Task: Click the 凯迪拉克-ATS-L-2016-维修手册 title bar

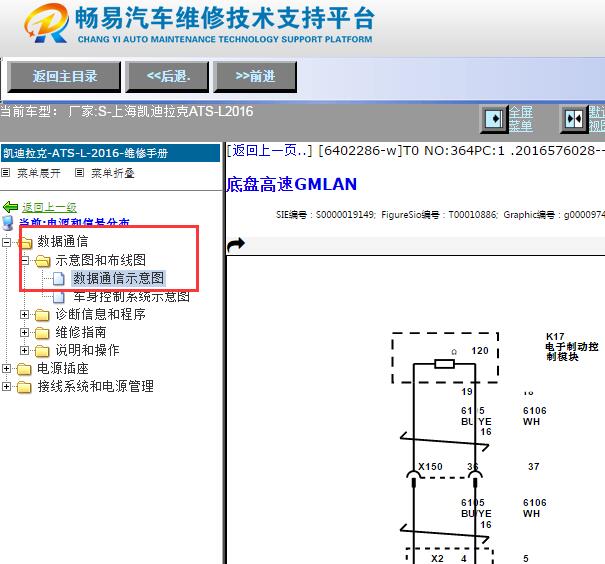Action: pyautogui.click(x=110, y=153)
